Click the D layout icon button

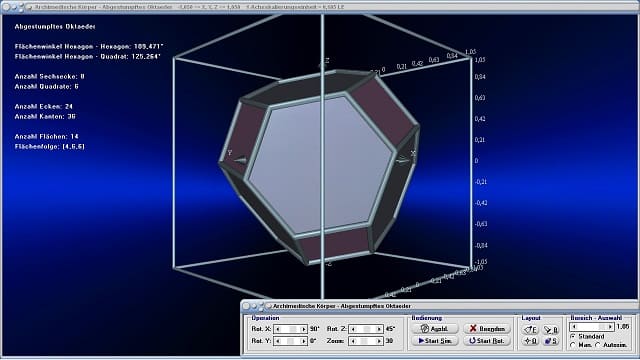point(531,341)
